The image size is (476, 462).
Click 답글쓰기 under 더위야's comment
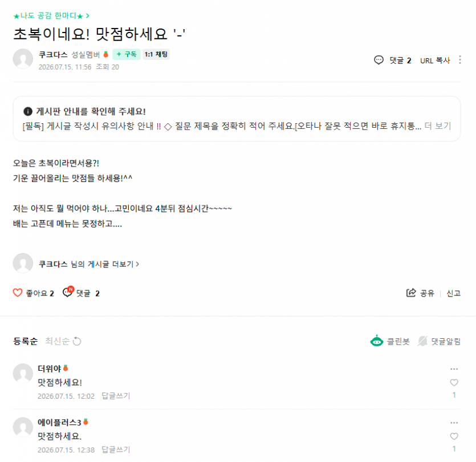116,396
